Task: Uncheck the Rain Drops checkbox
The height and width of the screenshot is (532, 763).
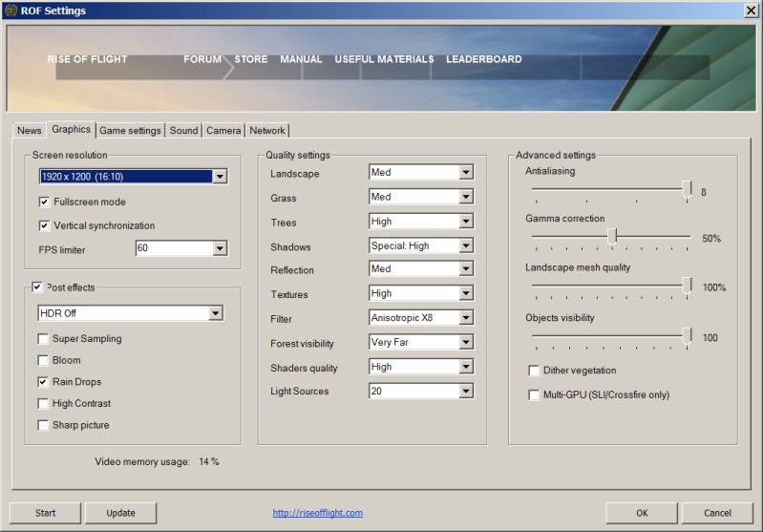Action: tap(43, 382)
